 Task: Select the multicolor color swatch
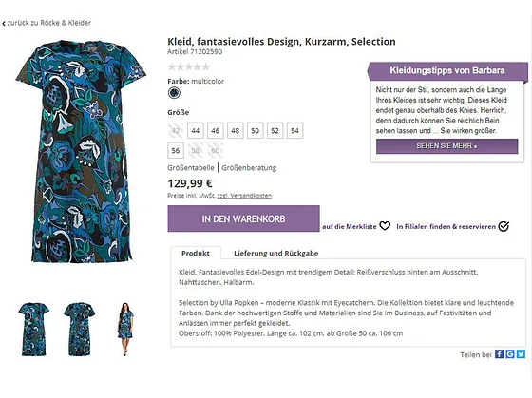tap(174, 93)
